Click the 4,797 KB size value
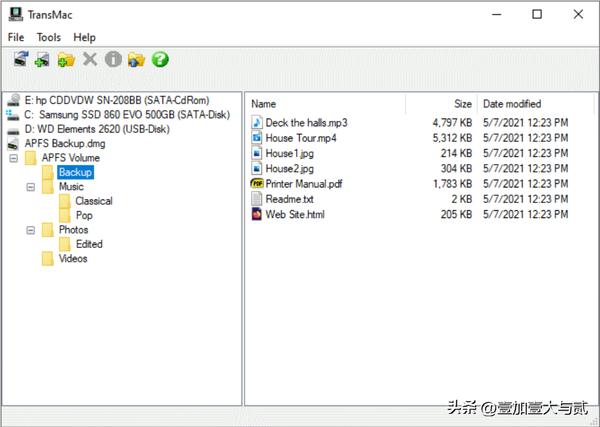This screenshot has width=600, height=427. [x=452, y=122]
